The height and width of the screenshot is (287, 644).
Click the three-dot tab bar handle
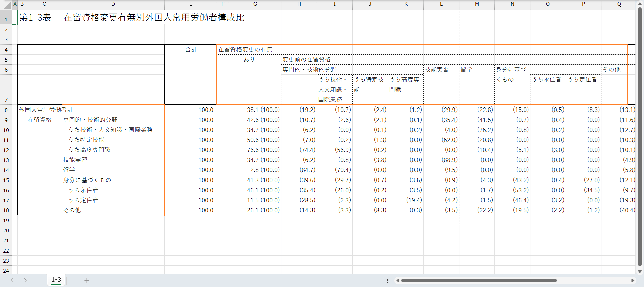[x=388, y=281]
